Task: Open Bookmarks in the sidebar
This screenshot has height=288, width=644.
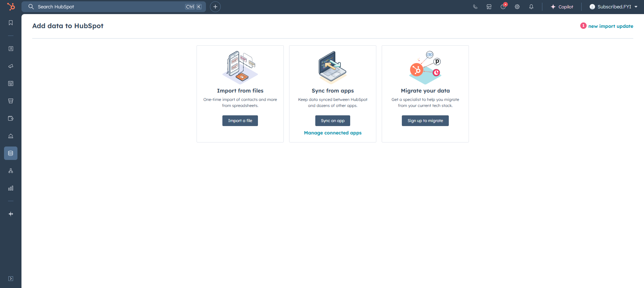Action: coord(11,23)
